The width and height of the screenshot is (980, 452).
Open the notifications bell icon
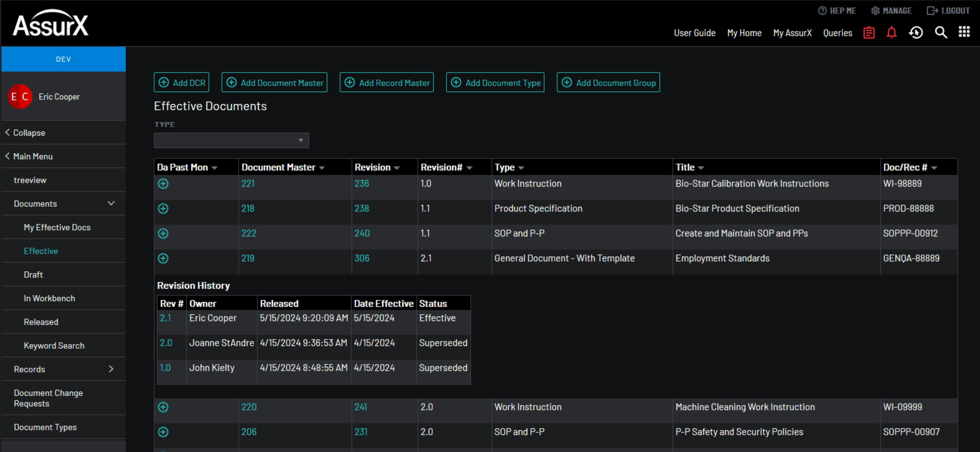click(x=891, y=33)
